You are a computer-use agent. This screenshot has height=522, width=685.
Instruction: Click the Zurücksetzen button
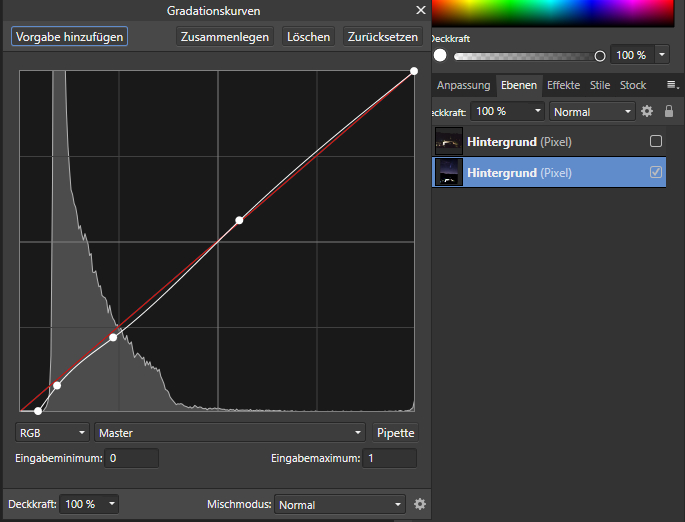383,37
